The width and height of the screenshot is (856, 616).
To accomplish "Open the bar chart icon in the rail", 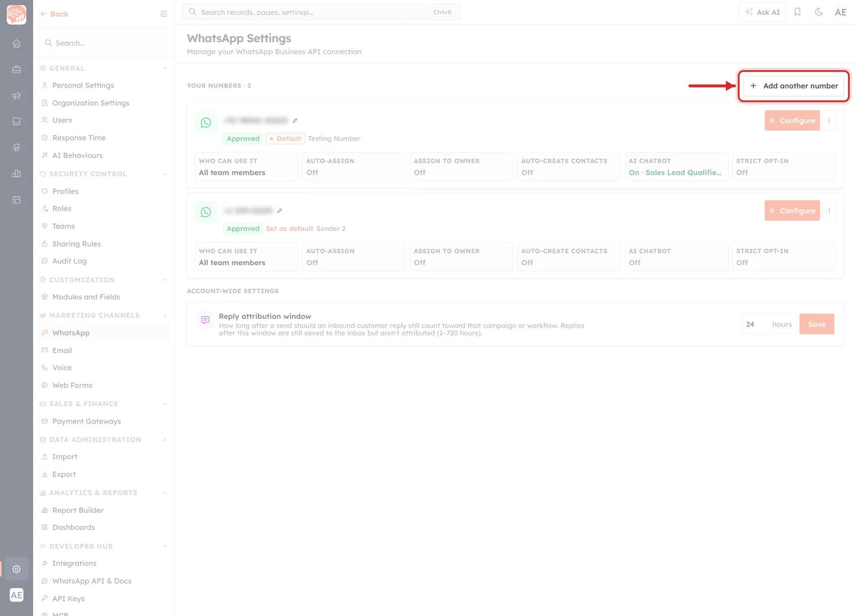I will pyautogui.click(x=17, y=173).
